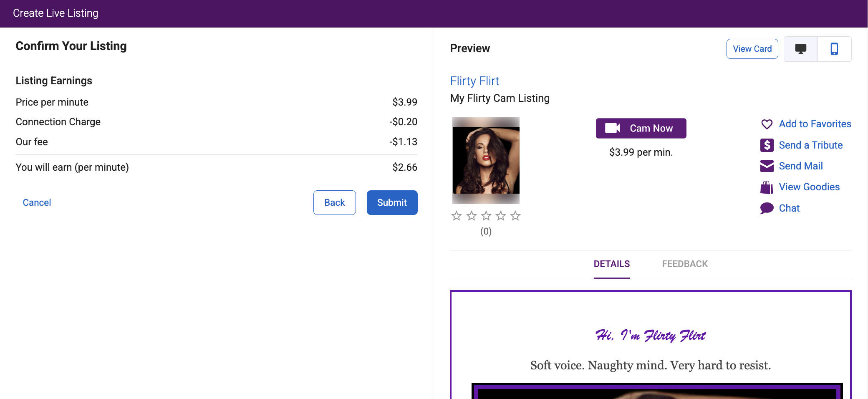Click the Flirty Flirt profile photo
The height and width of the screenshot is (399, 868).
pos(486,161)
